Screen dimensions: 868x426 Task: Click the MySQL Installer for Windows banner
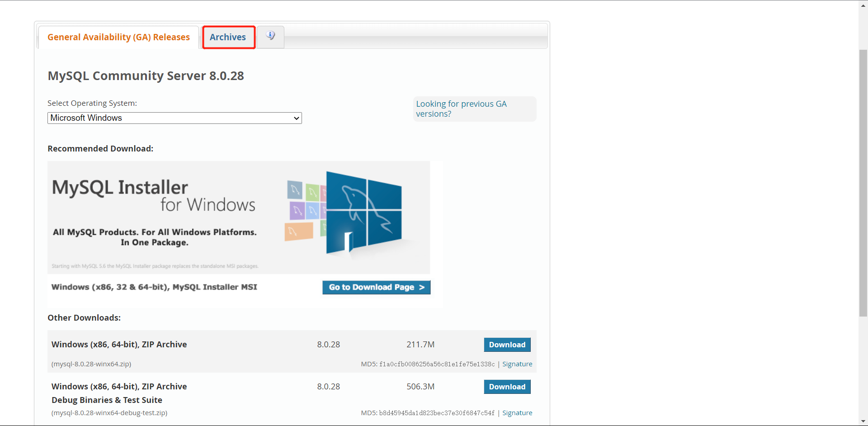coord(239,217)
